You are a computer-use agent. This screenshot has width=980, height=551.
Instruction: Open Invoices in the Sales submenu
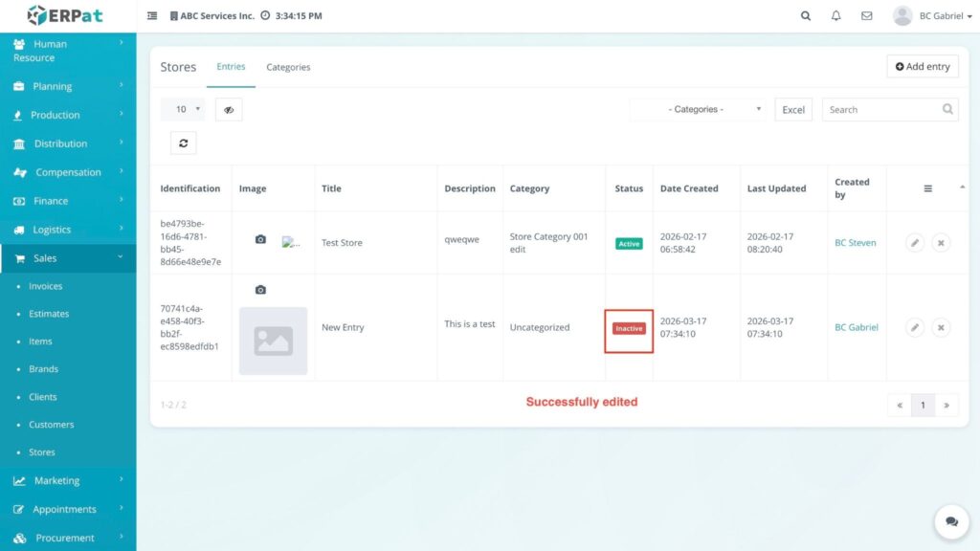click(46, 286)
